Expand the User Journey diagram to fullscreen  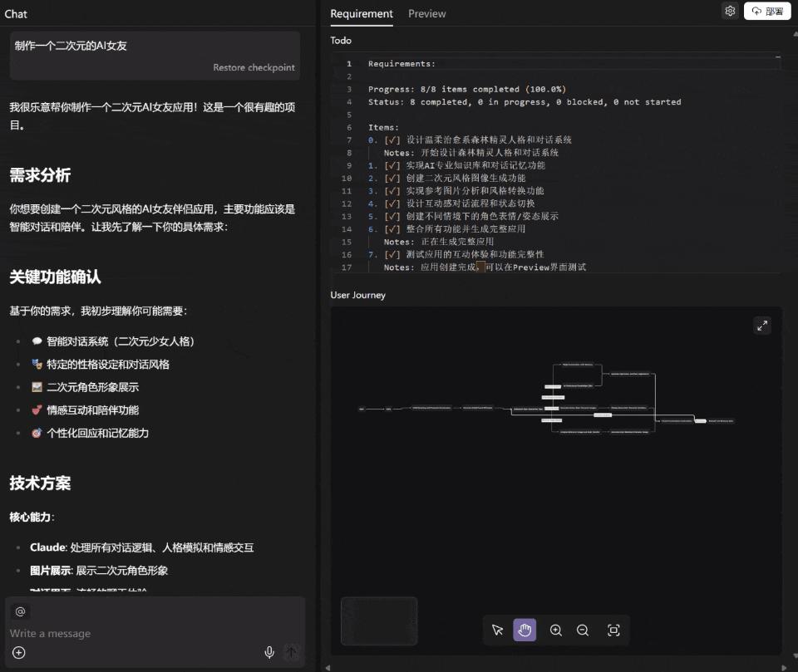[x=762, y=325]
